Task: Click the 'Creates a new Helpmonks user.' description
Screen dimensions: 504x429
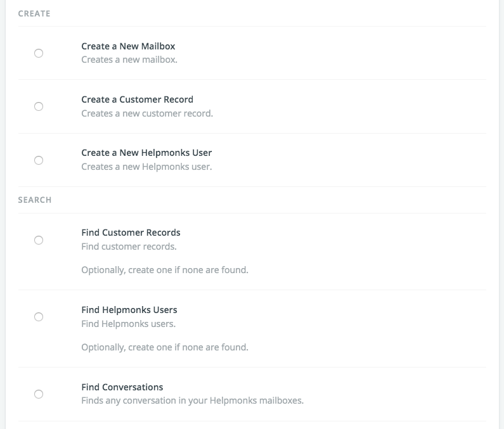Action: [x=146, y=167]
